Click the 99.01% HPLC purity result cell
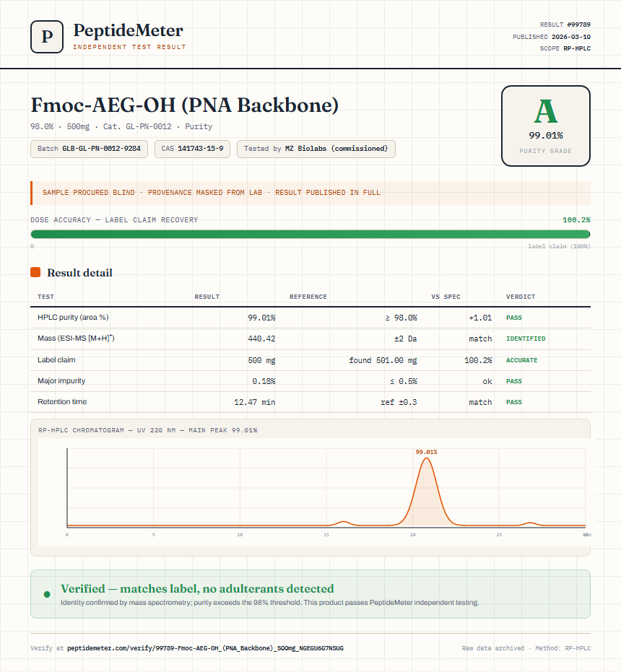 pyautogui.click(x=261, y=318)
